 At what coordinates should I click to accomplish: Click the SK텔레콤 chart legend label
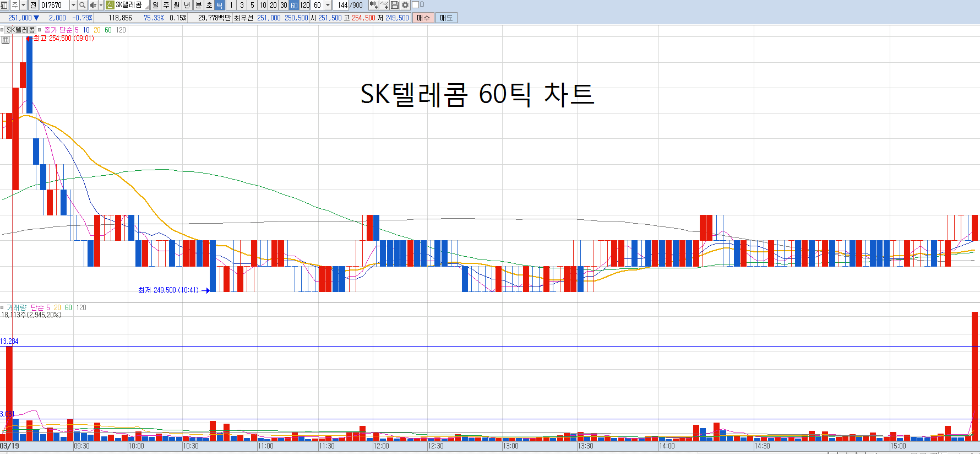pos(21,30)
